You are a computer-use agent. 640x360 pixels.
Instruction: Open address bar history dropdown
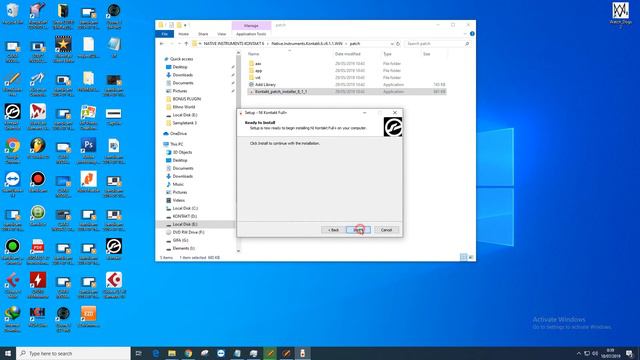click(x=392, y=44)
